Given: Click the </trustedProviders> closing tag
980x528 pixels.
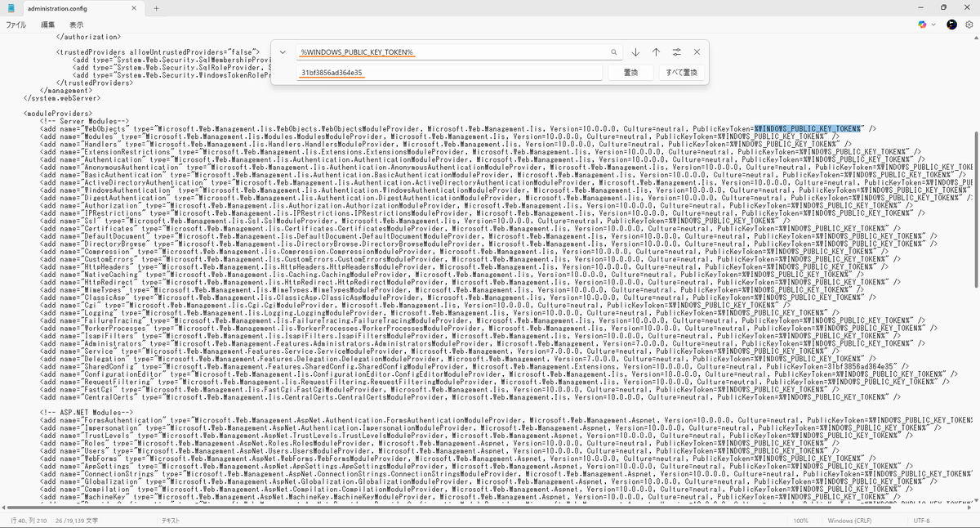Looking at the screenshot, I should 94,83.
